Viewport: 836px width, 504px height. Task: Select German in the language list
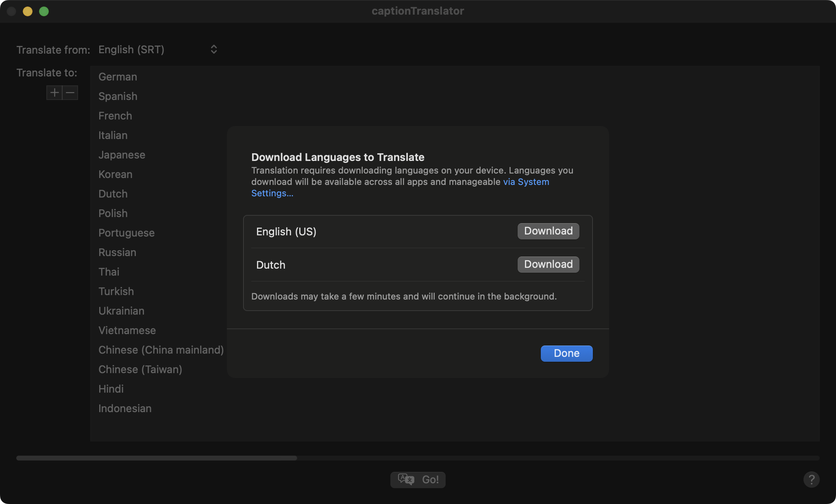click(x=118, y=77)
